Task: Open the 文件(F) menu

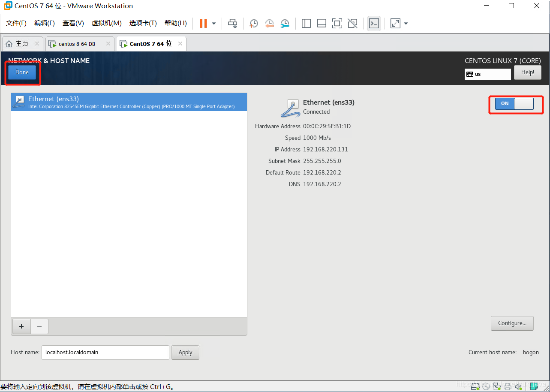Action: point(16,23)
